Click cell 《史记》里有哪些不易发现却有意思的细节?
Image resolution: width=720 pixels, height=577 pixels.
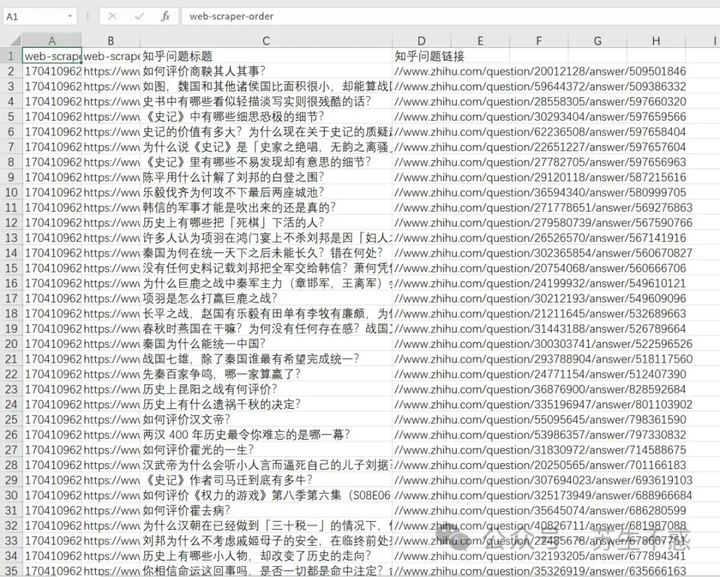coord(266,162)
